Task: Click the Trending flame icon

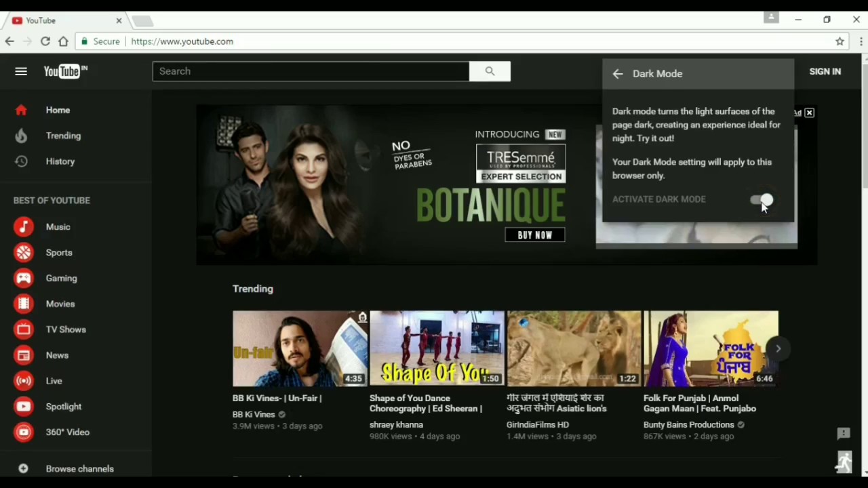Action: click(21, 136)
